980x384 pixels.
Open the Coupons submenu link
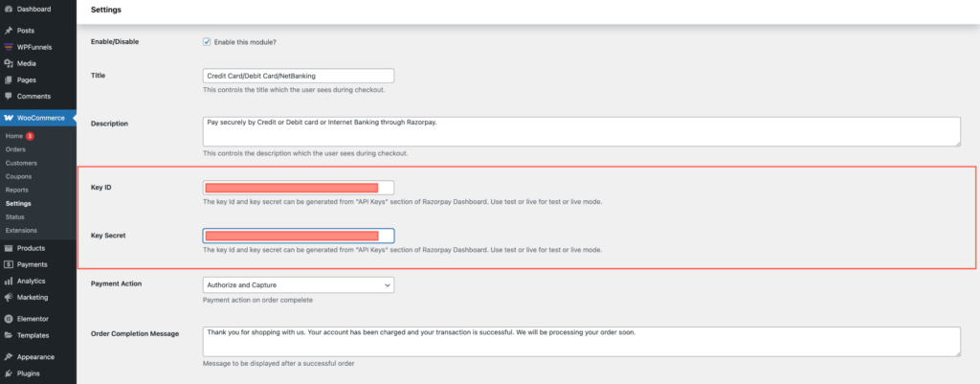coord(18,176)
